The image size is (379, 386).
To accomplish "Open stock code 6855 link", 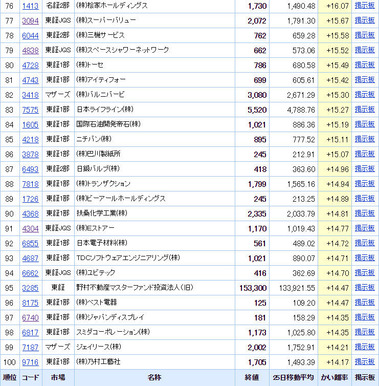I will click(30, 244).
